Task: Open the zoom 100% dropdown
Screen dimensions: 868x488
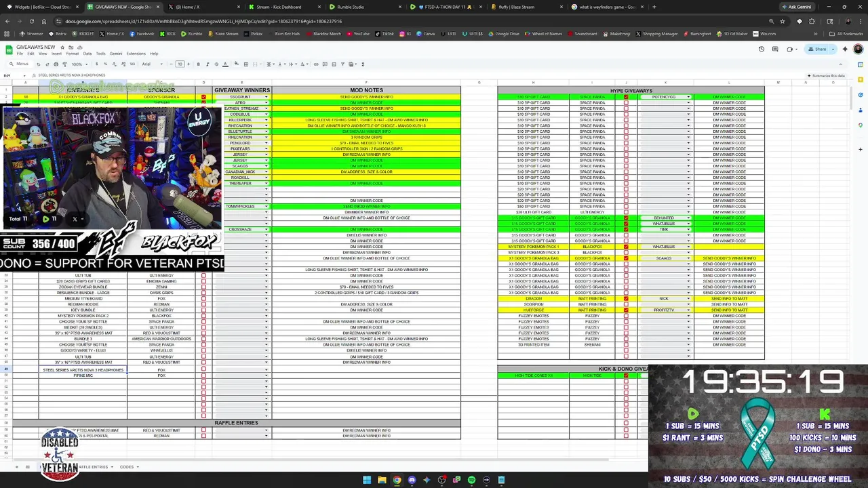Action: (x=79, y=64)
